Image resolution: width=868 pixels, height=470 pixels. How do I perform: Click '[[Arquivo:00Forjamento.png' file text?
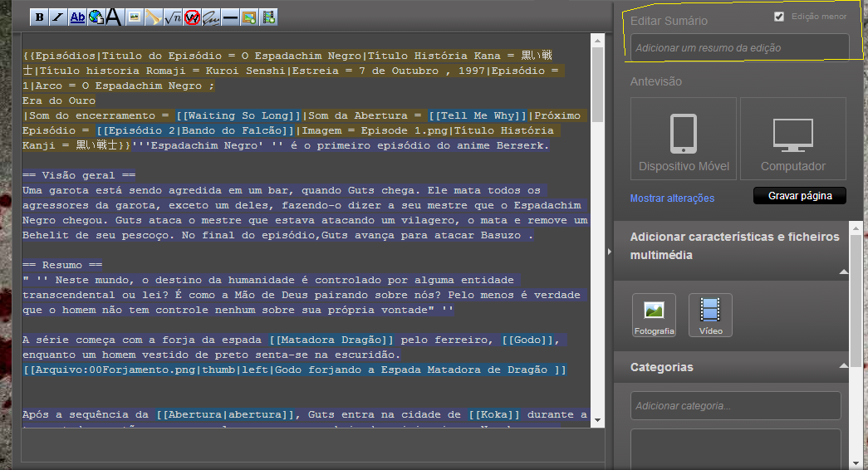[x=110, y=370]
